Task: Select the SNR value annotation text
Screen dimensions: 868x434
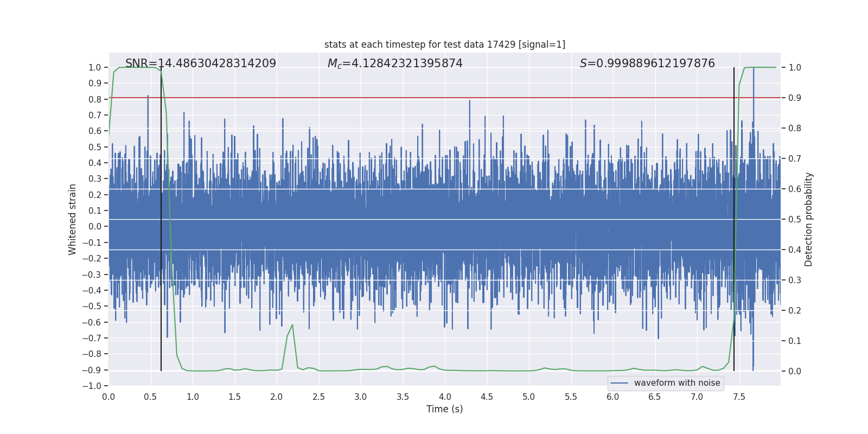Action: pos(200,63)
